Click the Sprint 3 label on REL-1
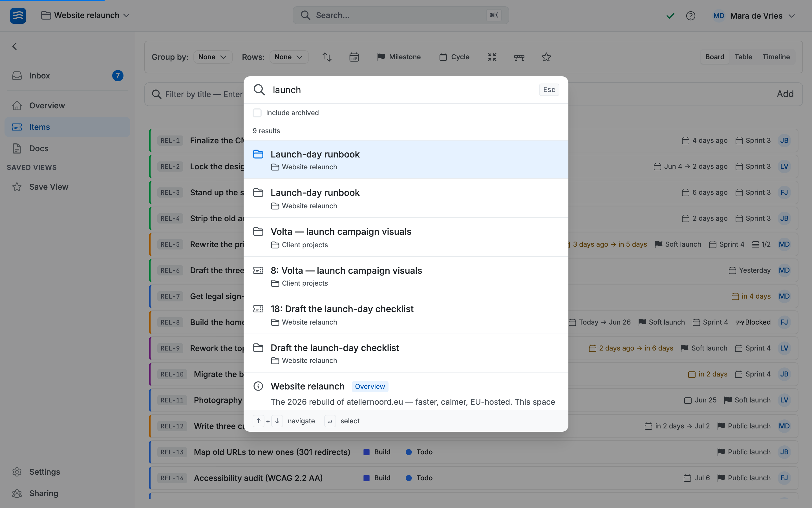Viewport: 812px width, 508px height. coord(753,141)
